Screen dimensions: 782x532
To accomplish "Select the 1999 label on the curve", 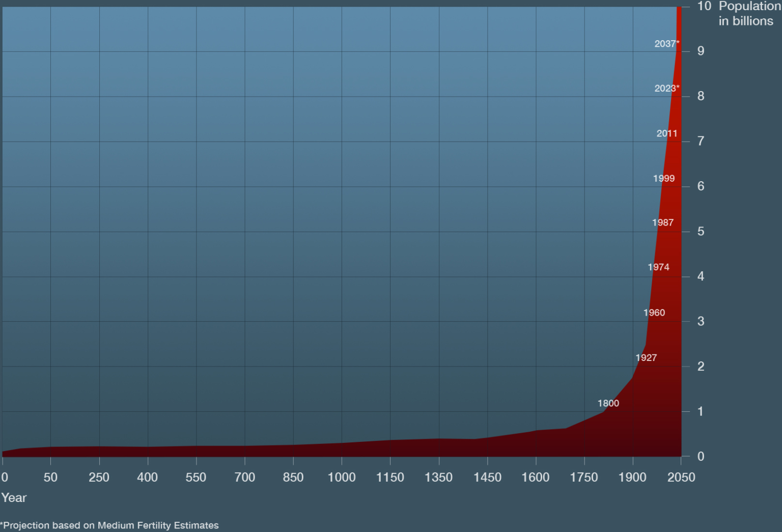I will (664, 179).
